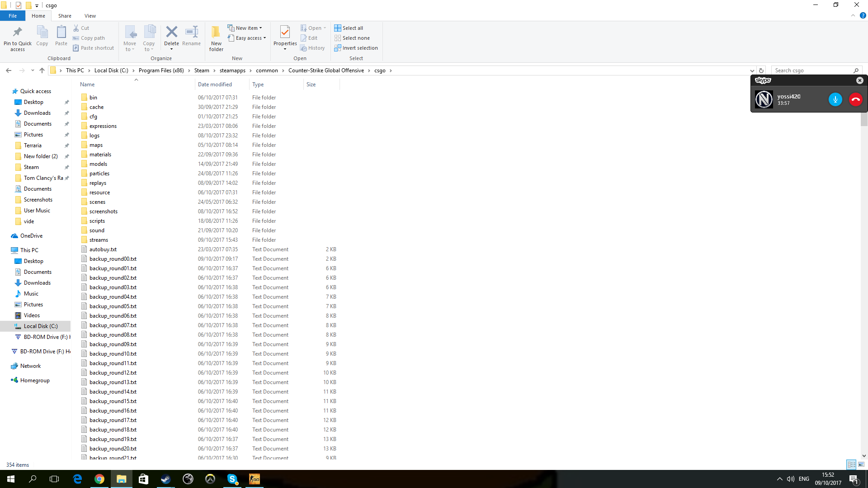Click the Cut scissors command
The image size is (868, 488).
click(x=81, y=28)
